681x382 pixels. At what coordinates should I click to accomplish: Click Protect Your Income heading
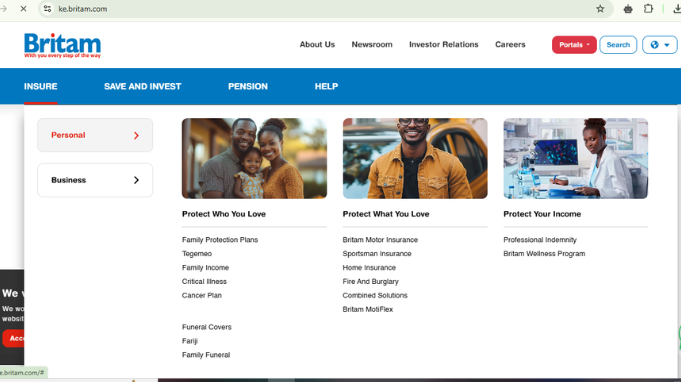point(542,214)
